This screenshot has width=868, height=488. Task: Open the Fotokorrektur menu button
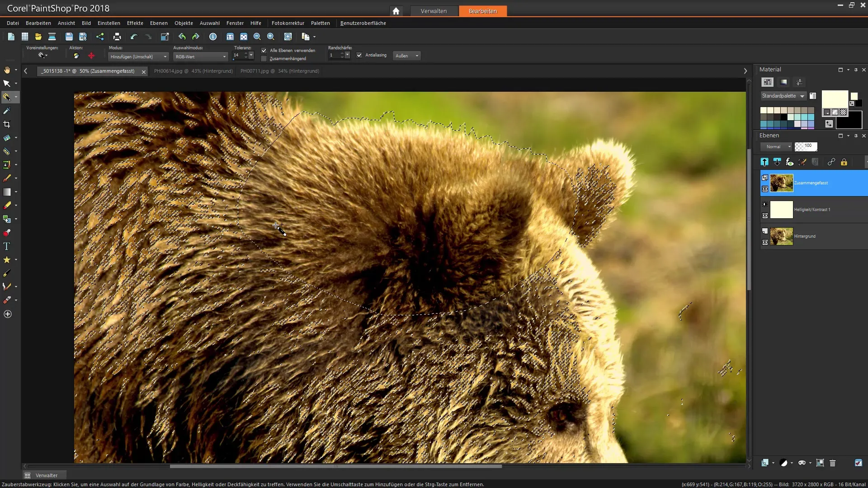(x=288, y=23)
